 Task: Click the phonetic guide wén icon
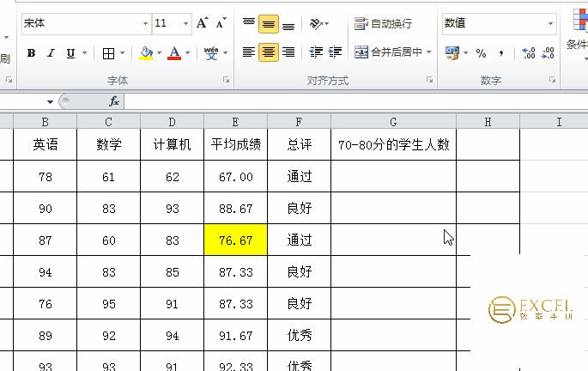[211, 53]
